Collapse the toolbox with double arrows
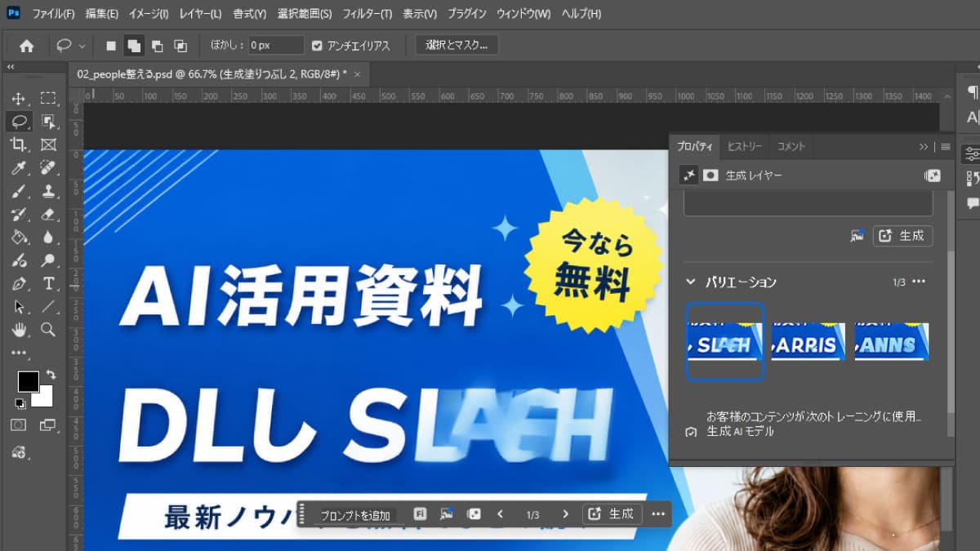 point(11,67)
